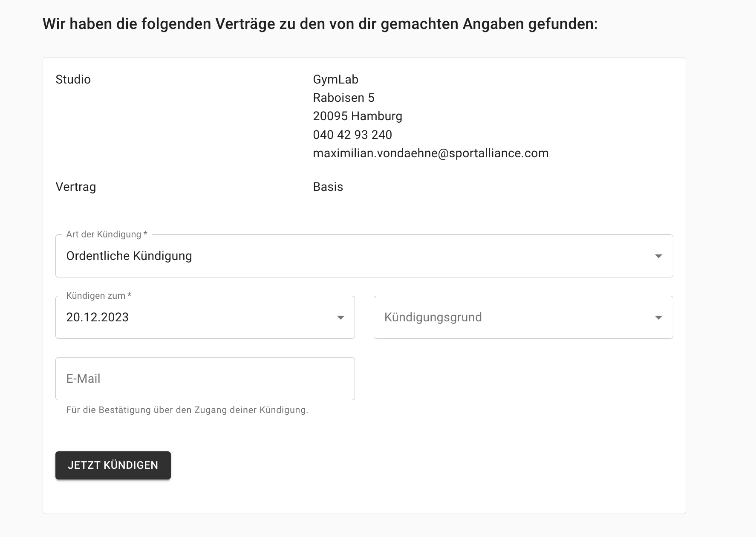Click the arrow icon in Kündigungsgrund field
The image size is (756, 537).
(658, 318)
